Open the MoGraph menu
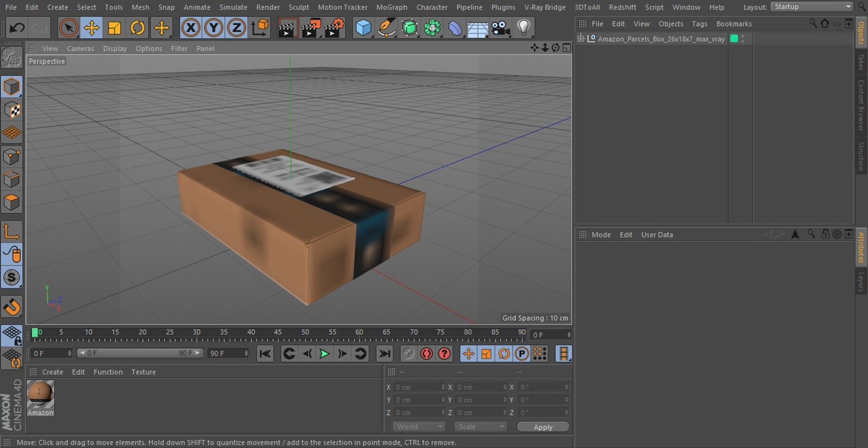This screenshot has width=868, height=448. [x=392, y=7]
